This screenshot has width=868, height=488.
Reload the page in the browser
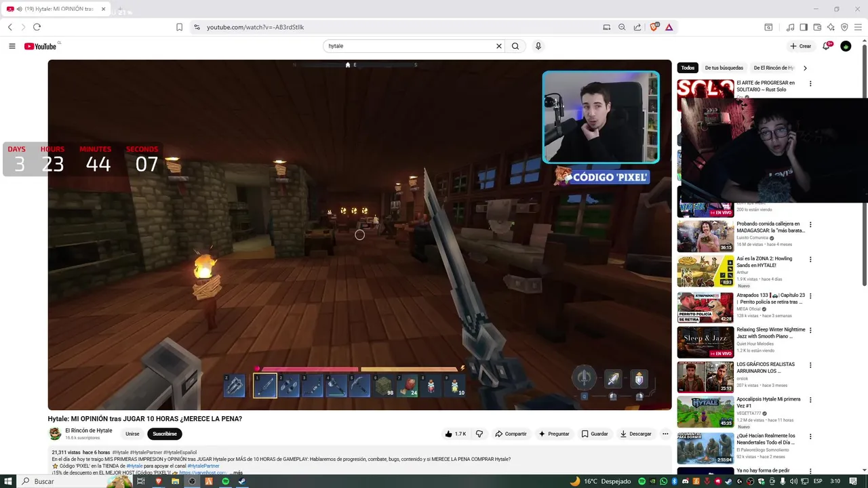37,27
